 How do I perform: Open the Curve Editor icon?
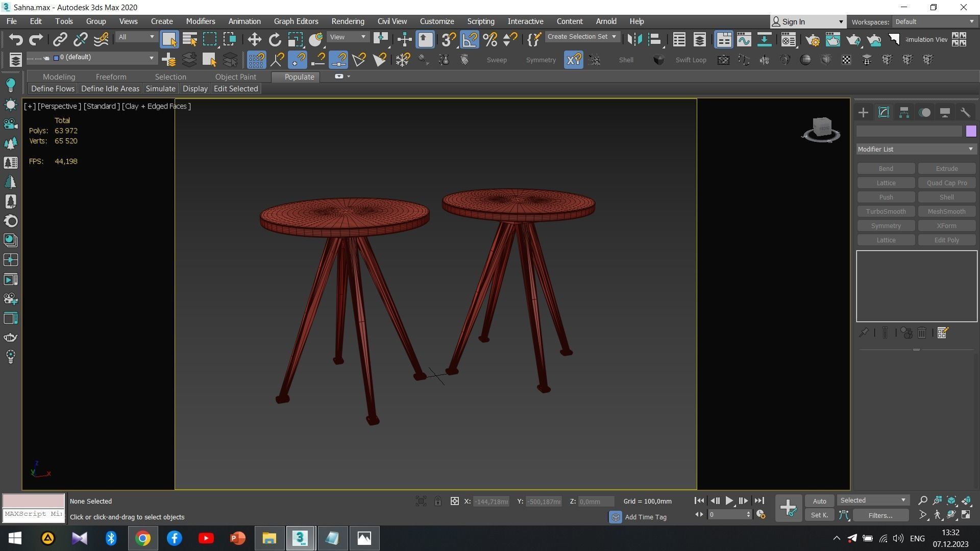pos(744,39)
